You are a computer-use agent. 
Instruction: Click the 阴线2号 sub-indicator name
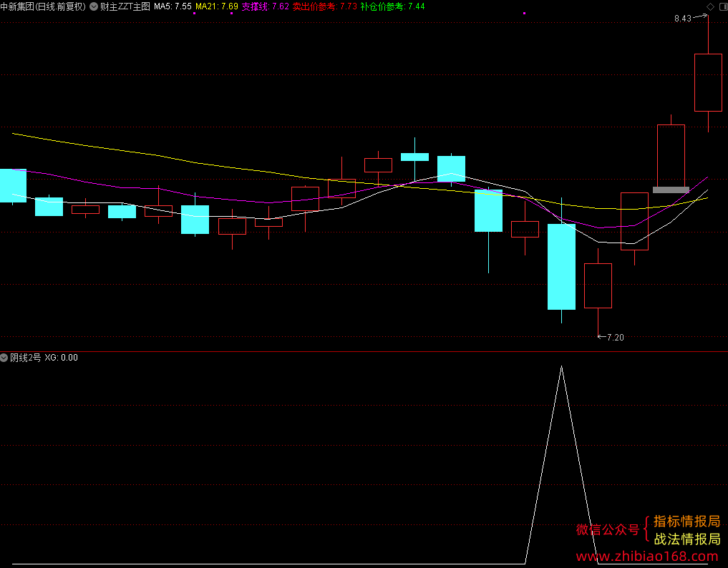click(26, 357)
